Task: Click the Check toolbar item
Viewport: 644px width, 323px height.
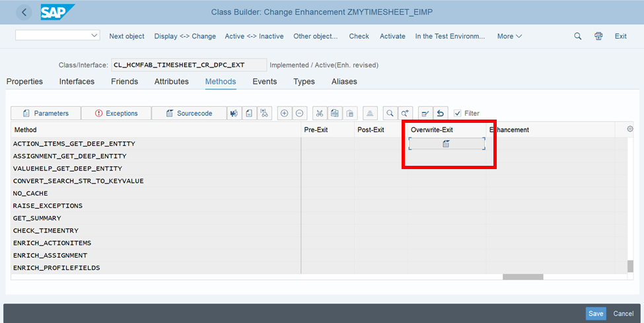Action: (x=359, y=36)
